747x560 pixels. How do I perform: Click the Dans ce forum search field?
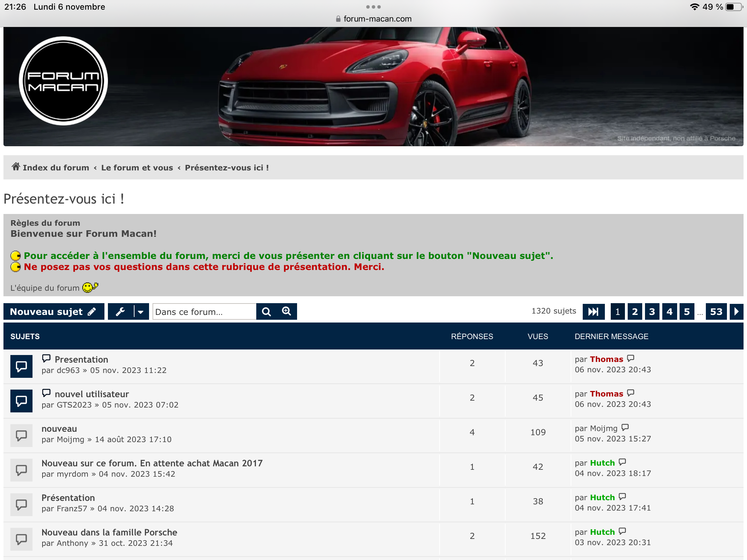(x=204, y=312)
